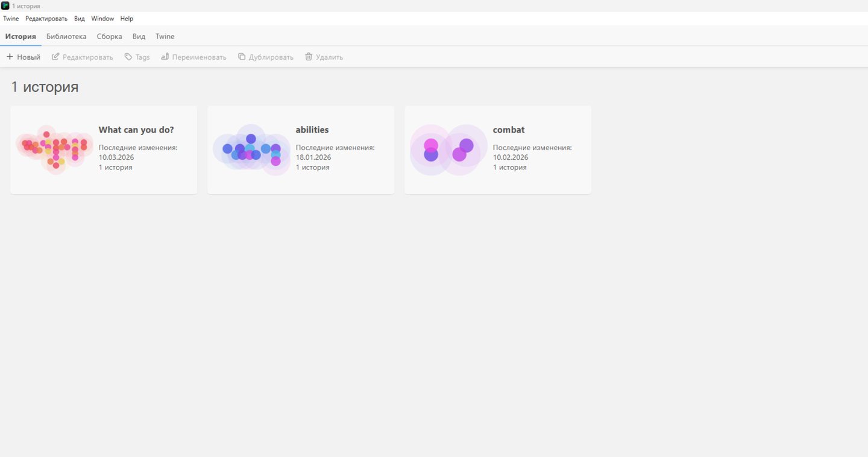Open the Window menu
Viewport: 868px width, 457px height.
[x=102, y=19]
